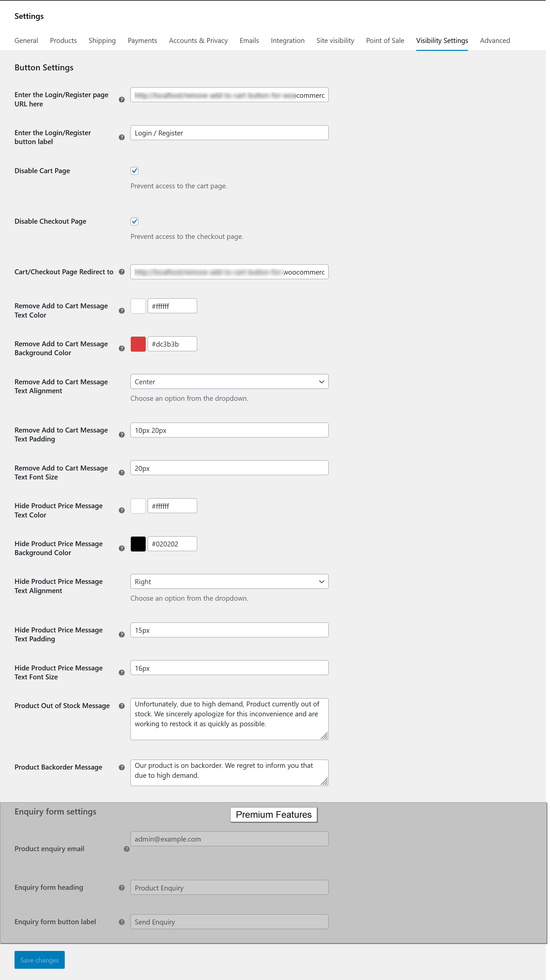
Task: Click the Save changes button
Action: tap(40, 960)
